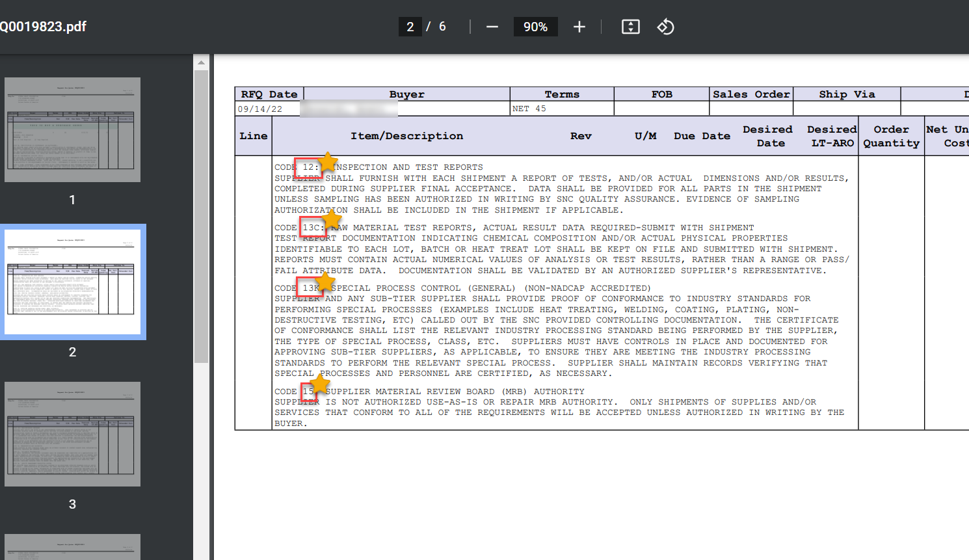Screen dimensions: 969x560
Task: Click the 90% zoom level display
Action: [535, 27]
